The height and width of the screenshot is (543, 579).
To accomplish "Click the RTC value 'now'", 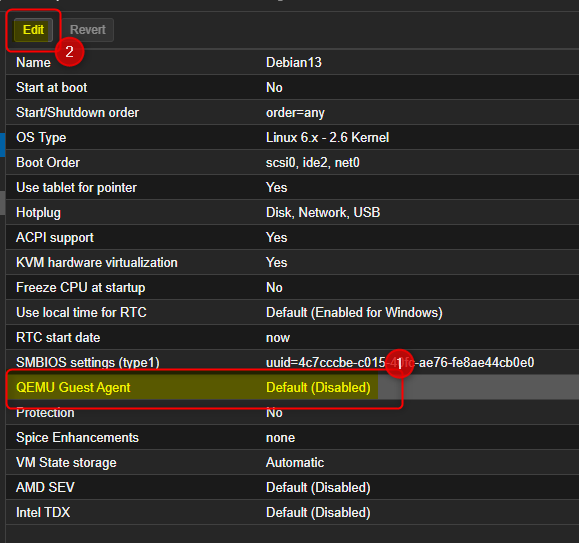I will click(x=278, y=338).
